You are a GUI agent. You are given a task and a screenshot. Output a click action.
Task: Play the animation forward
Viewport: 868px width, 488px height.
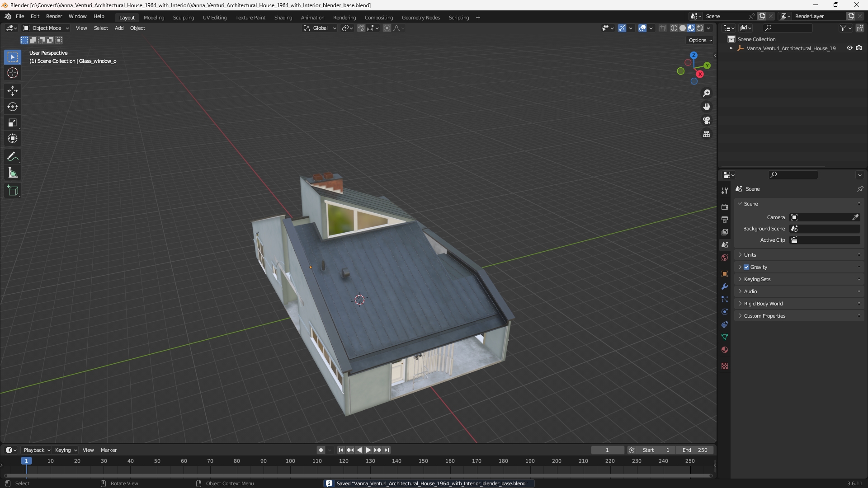(x=368, y=450)
